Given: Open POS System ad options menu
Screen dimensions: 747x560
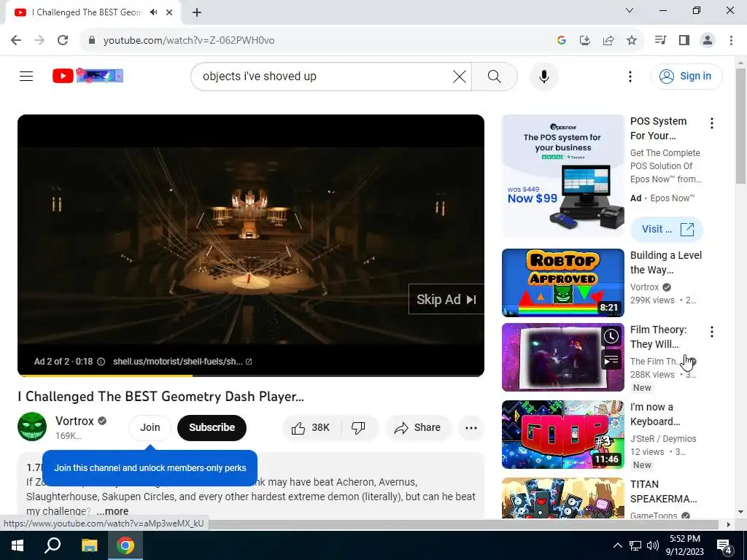Looking at the screenshot, I should click(x=712, y=123).
